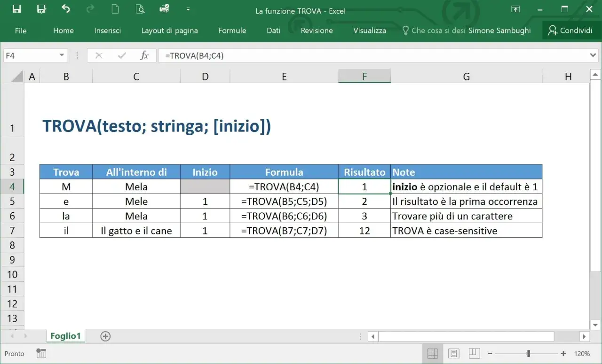This screenshot has height=364, width=602.
Task: Click the Pronto status text
Action: (15, 354)
